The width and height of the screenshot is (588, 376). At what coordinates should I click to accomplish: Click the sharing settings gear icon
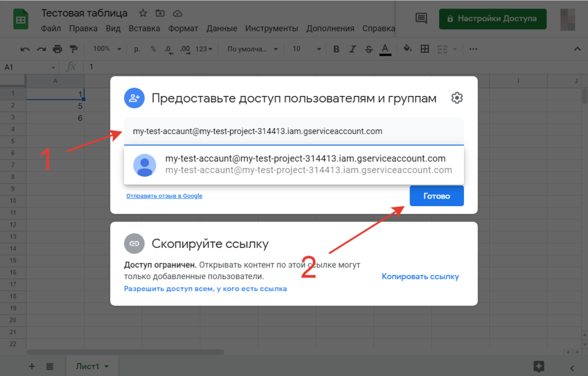457,98
